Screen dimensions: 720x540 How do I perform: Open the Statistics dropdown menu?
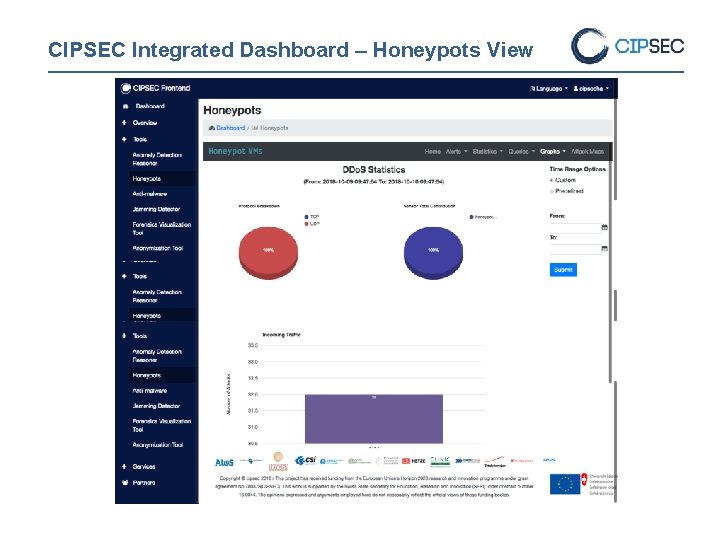coord(488,152)
